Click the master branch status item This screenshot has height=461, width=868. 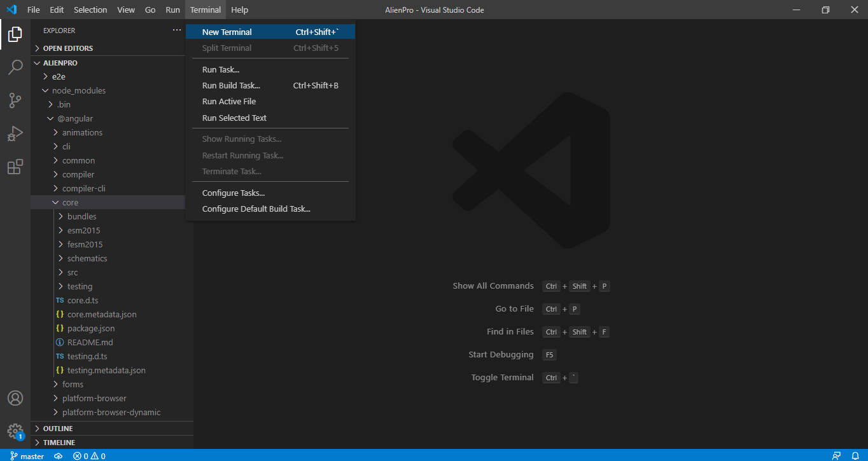[27, 456]
